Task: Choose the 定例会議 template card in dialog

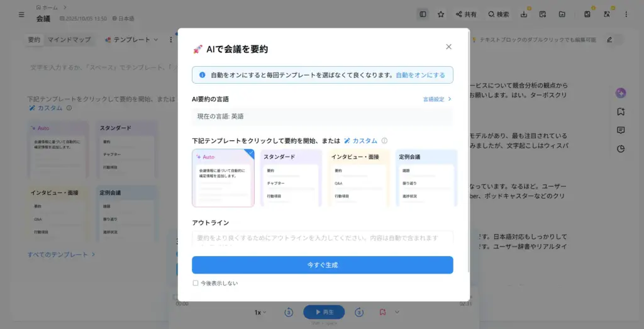Action: click(x=426, y=178)
